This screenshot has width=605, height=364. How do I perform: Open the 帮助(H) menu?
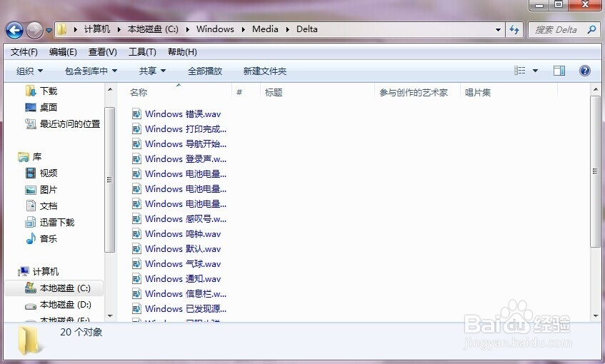tap(182, 52)
